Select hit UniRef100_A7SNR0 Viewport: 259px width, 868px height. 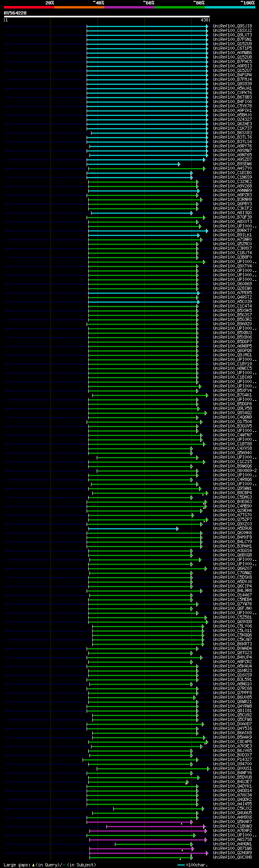232,239
